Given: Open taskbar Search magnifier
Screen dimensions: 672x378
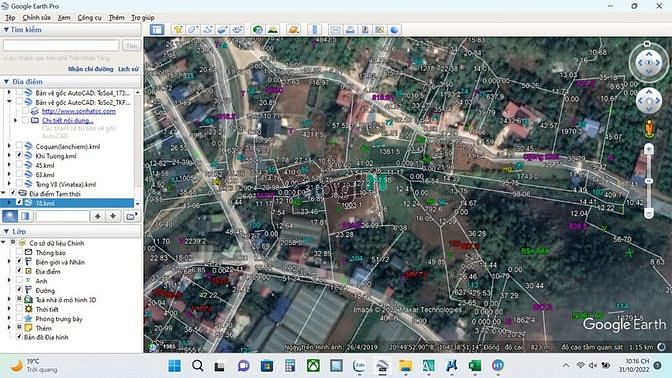Looking at the screenshot, I should pos(198,366).
